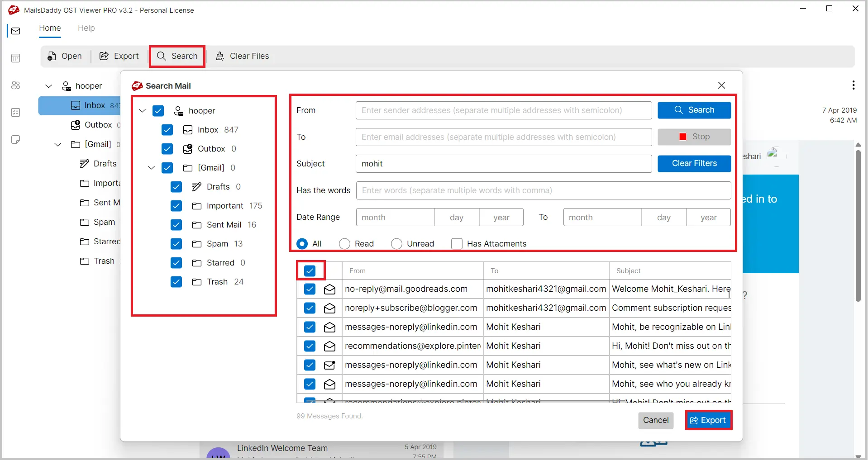
Task: Uncheck the hooper root checkbox
Action: (x=158, y=111)
